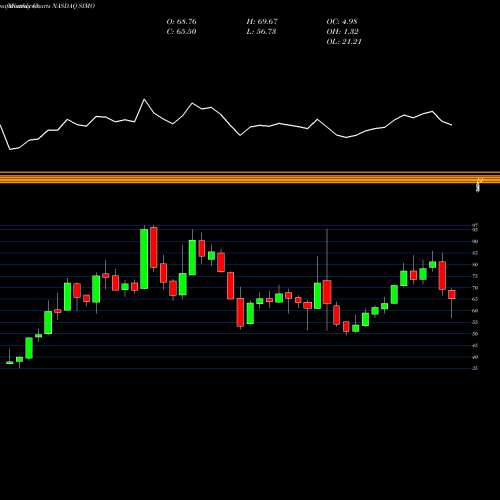
Task: Click the last red candlestick on the chart
Action: tap(452, 294)
